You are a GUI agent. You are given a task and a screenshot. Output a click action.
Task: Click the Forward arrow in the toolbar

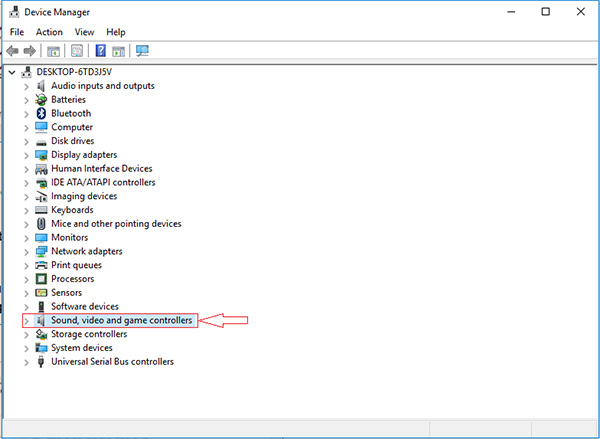click(x=29, y=50)
